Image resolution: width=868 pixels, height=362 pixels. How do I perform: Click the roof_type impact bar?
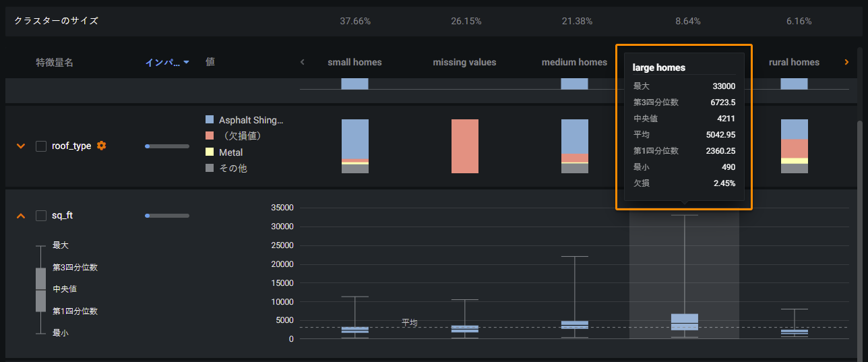167,146
